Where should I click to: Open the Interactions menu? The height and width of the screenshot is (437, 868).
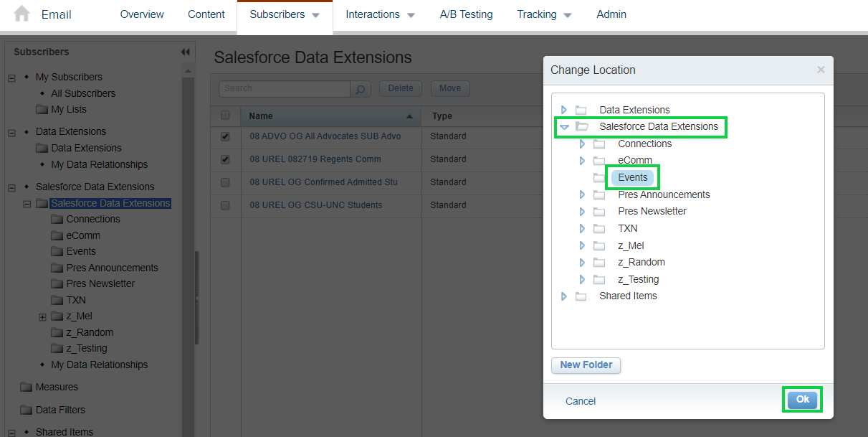(380, 14)
